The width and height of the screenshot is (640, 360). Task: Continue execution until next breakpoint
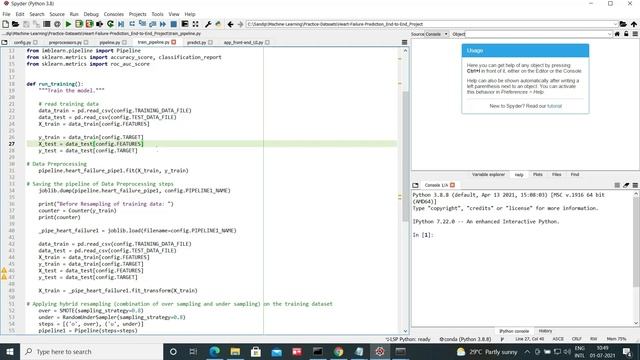tap(163, 24)
